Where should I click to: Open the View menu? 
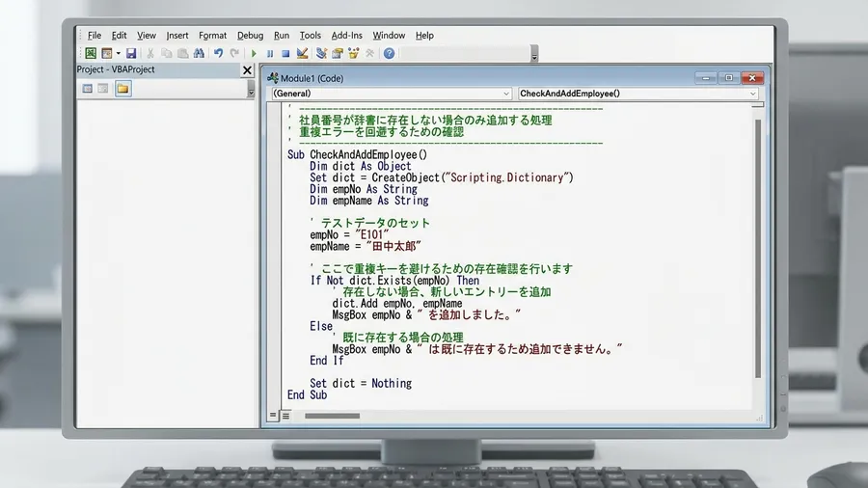(x=147, y=36)
